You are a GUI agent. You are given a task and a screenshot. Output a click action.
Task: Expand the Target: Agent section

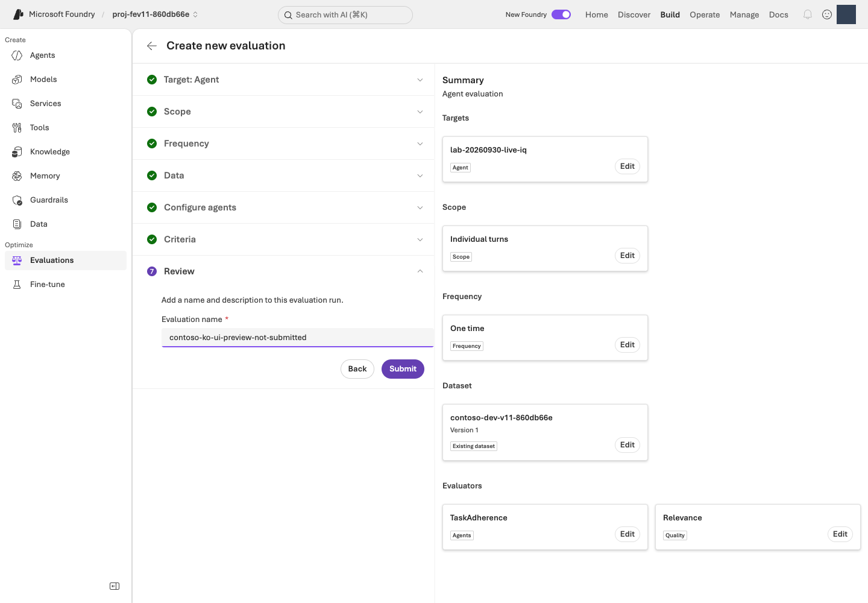coord(283,80)
